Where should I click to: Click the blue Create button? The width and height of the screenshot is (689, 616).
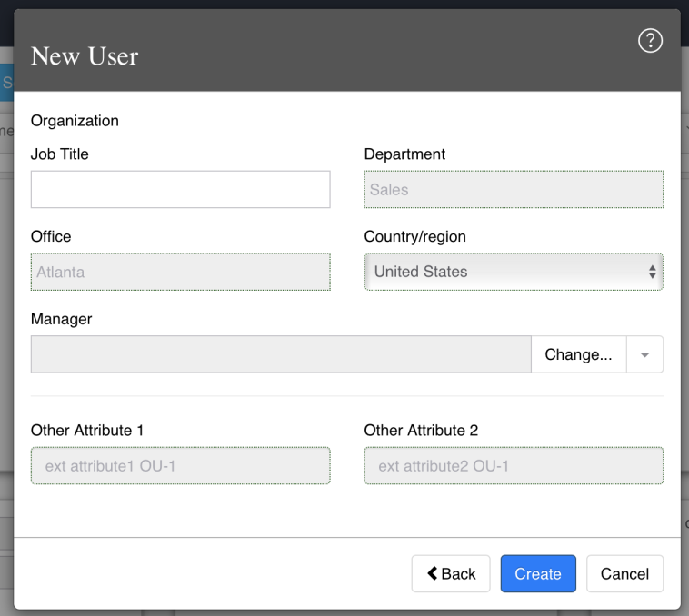pyautogui.click(x=538, y=573)
